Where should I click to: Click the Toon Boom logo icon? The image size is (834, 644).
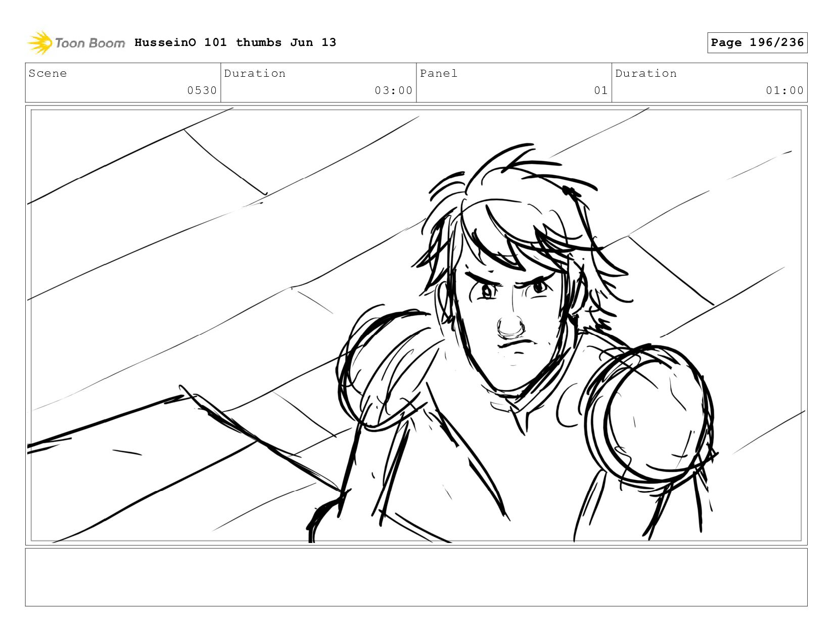pos(39,42)
